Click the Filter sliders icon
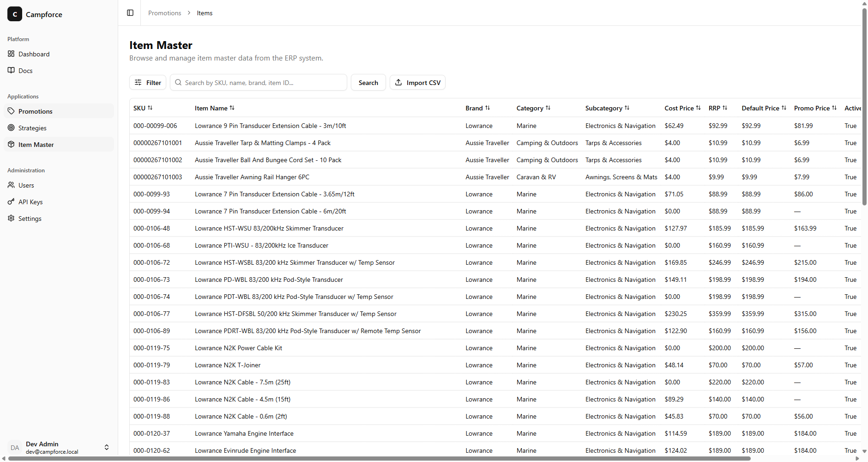 pos(138,83)
